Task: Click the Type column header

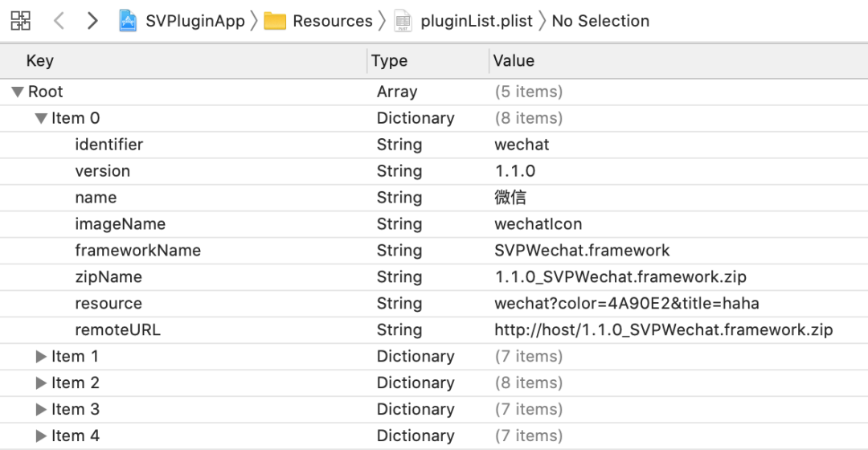Action: 390,61
